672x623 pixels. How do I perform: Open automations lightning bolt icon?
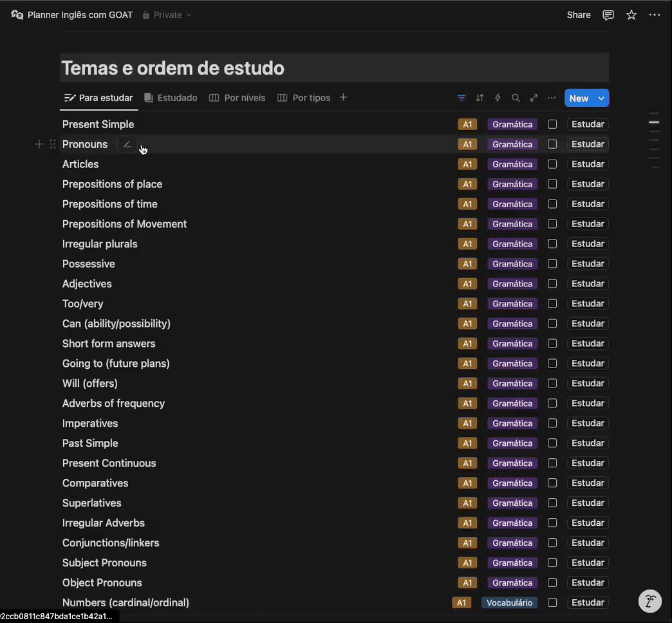point(498,98)
